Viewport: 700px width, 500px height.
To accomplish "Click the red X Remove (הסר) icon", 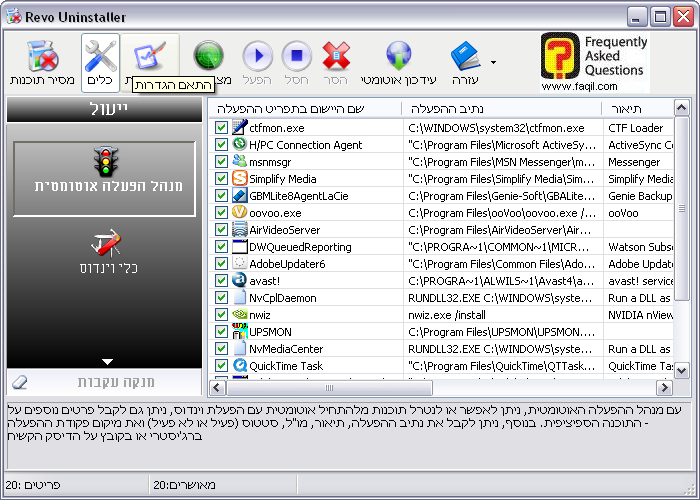I will click(336, 56).
